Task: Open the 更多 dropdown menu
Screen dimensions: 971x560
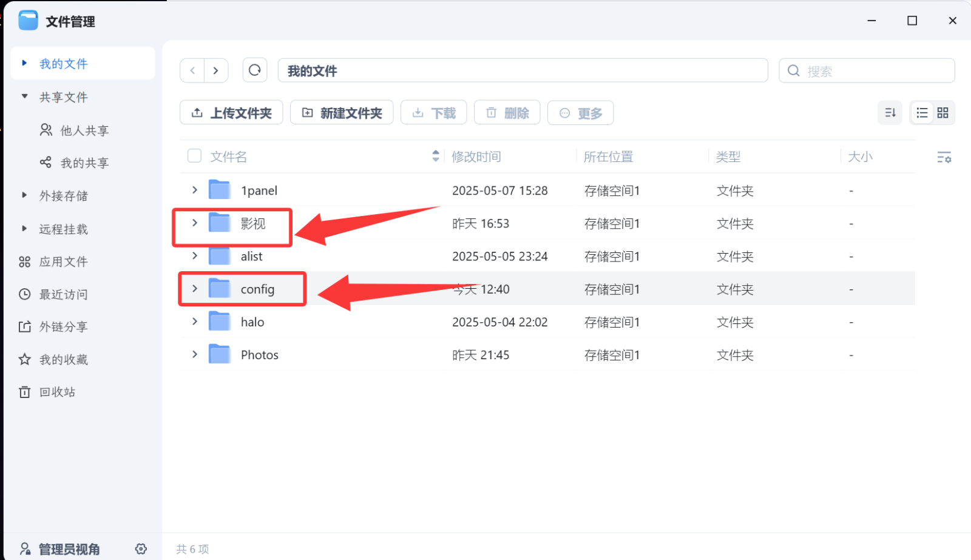Action: coord(580,112)
